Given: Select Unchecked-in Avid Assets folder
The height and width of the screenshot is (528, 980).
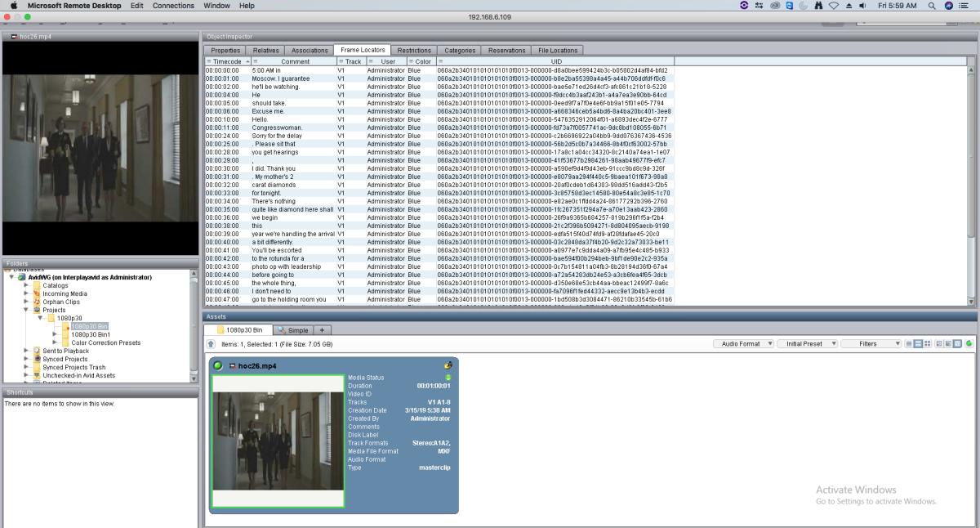Looking at the screenshot, I should coord(78,375).
